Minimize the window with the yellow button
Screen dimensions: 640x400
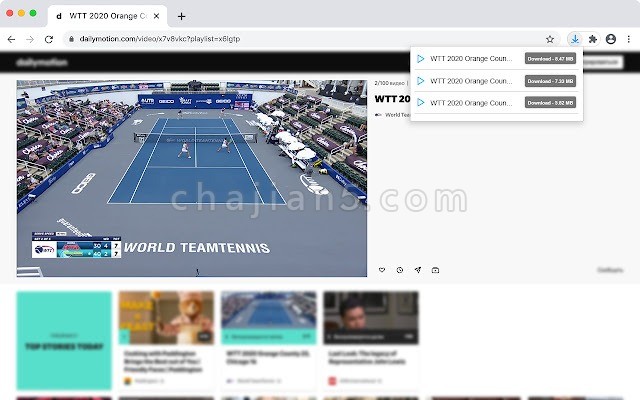21,13
